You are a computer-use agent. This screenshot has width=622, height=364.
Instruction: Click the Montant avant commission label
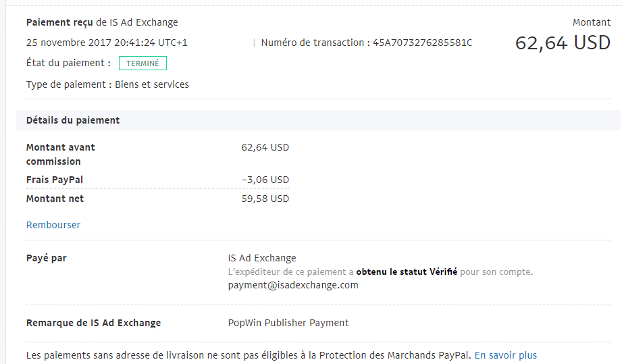click(61, 154)
